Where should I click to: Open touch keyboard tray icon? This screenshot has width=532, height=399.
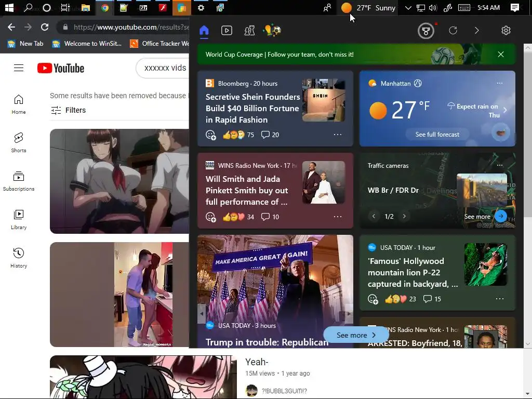[464, 7]
